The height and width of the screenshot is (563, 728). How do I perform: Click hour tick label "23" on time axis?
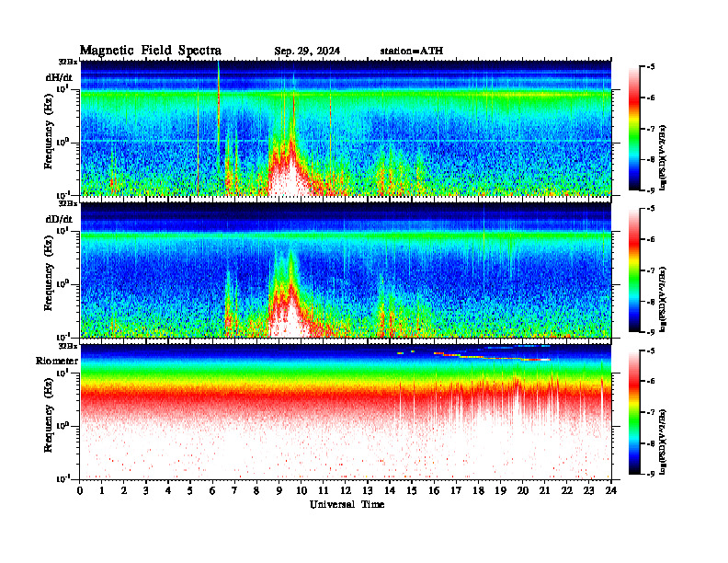[x=588, y=490]
